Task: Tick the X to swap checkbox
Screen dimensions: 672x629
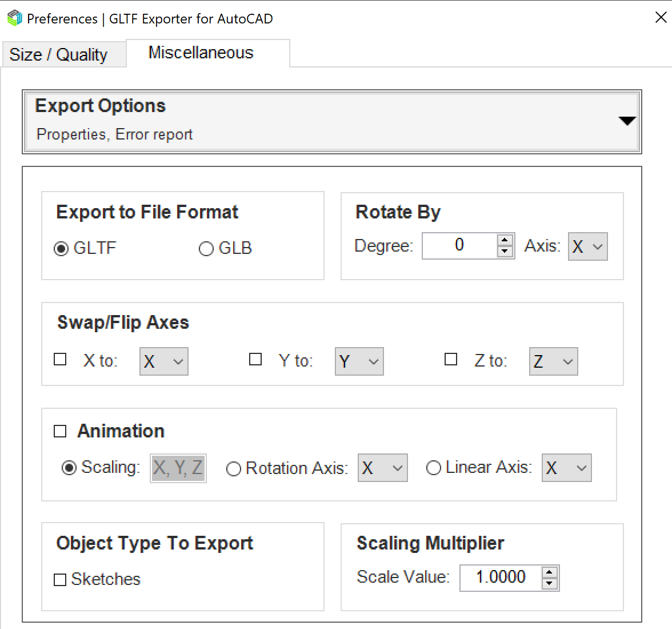Action: click(x=60, y=359)
